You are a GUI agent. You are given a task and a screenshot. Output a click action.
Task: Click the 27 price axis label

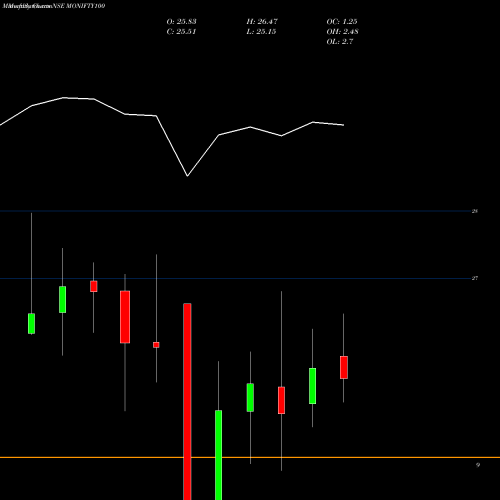click(x=475, y=278)
